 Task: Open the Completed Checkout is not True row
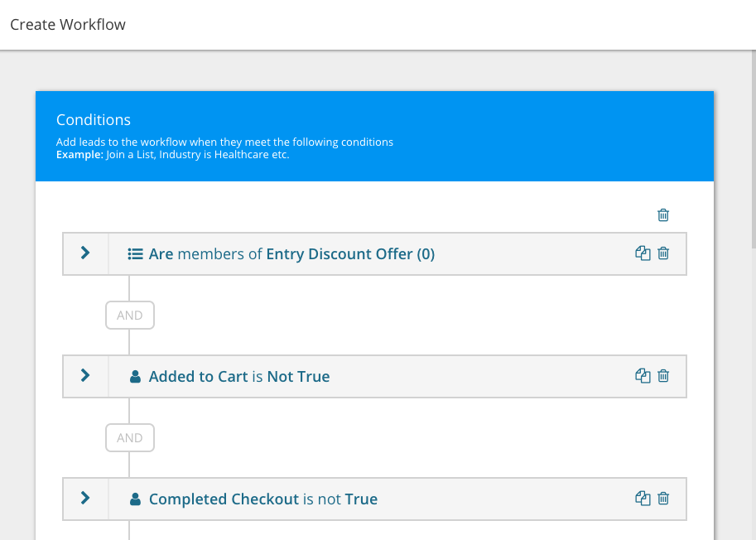[x=374, y=499]
